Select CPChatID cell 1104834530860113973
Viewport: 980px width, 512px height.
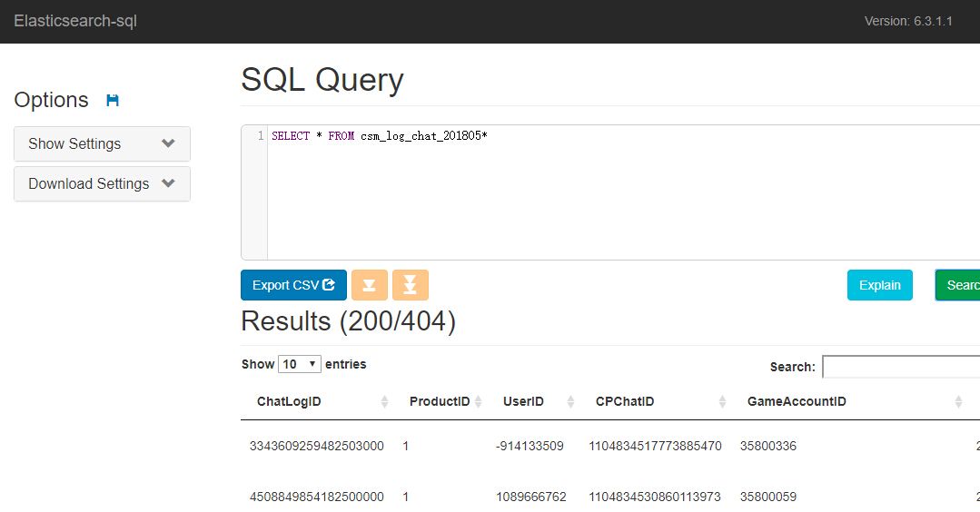pyautogui.click(x=655, y=497)
